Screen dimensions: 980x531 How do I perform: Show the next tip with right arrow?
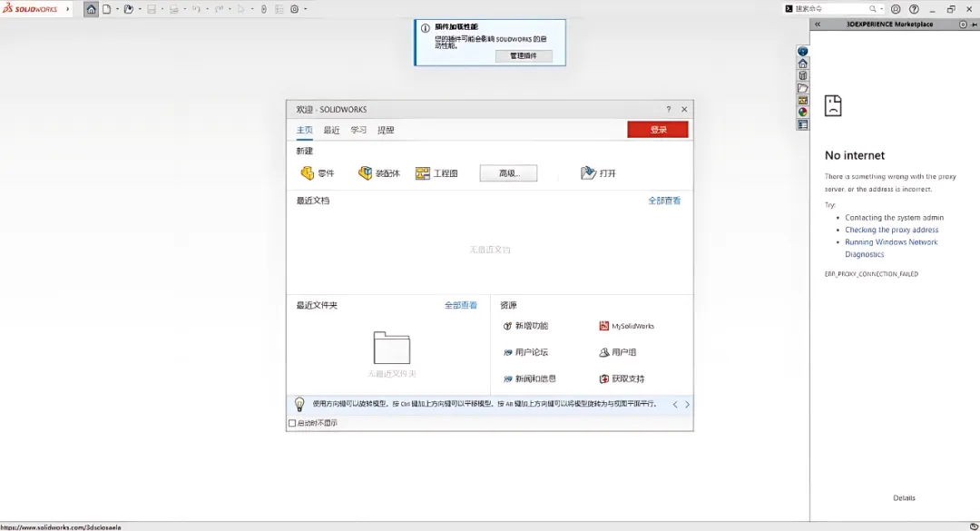pos(687,405)
